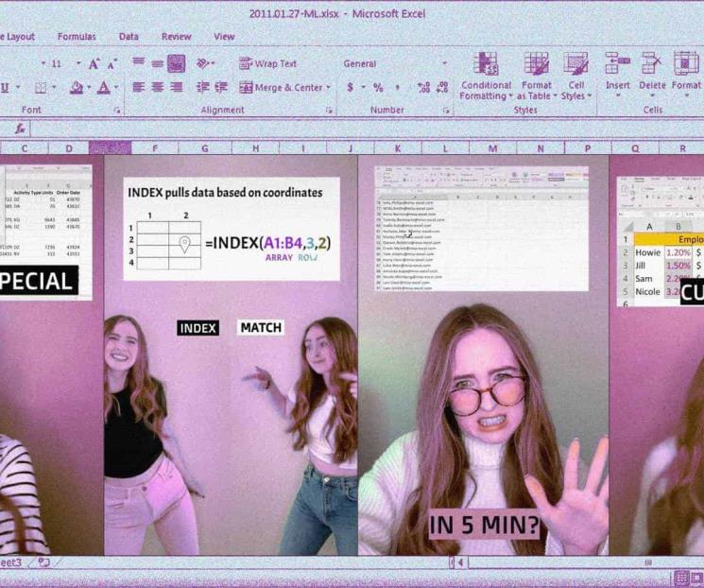Select column K header
Viewport: 704px width, 588px height.
398,147
